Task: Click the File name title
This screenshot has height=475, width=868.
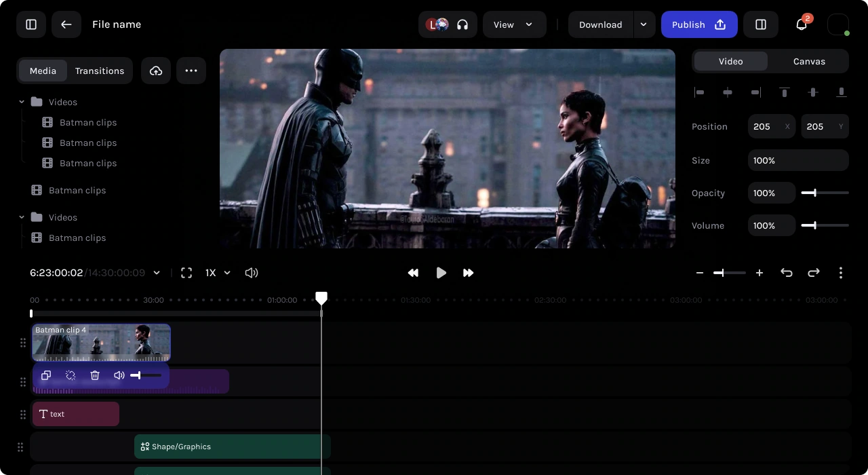Action: pyautogui.click(x=117, y=24)
